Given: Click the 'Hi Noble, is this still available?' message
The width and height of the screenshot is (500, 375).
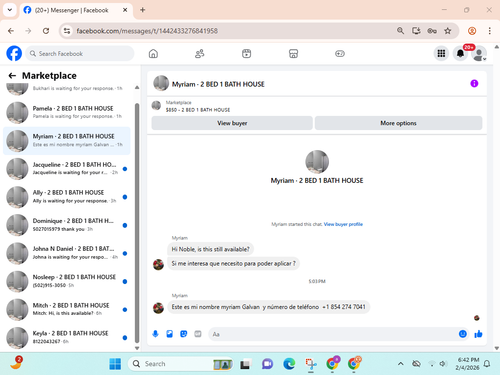Looking at the screenshot, I should pos(210,249).
